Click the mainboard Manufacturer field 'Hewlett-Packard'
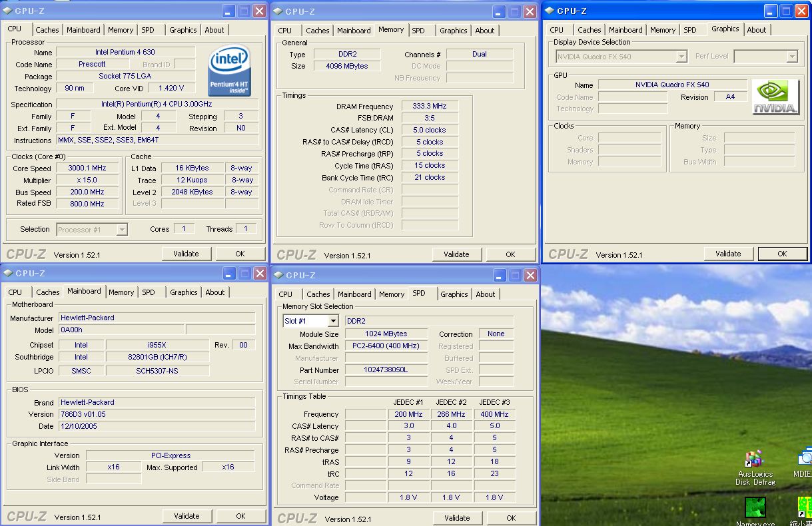Screen dimensions: 812x526 pos(157,318)
